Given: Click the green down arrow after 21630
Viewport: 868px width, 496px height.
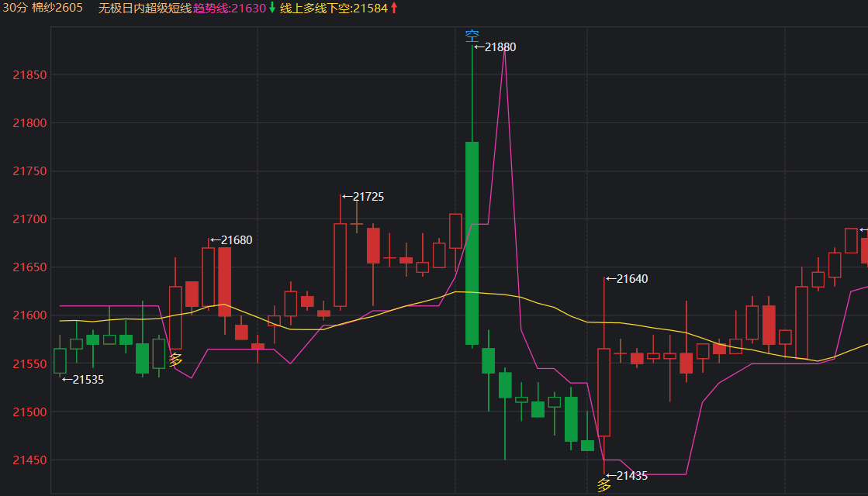Looking at the screenshot, I should 272,8.
